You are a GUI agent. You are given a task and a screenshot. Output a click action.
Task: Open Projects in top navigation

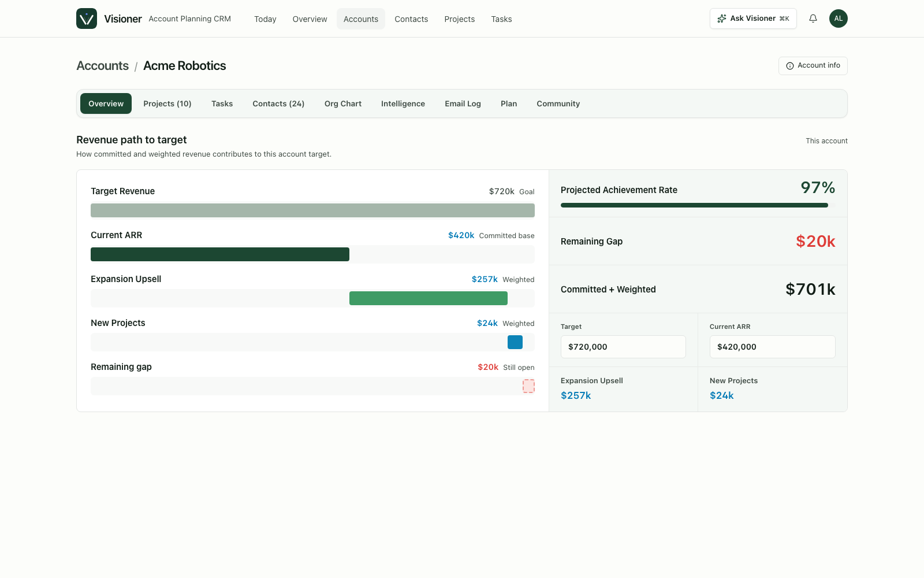point(460,19)
